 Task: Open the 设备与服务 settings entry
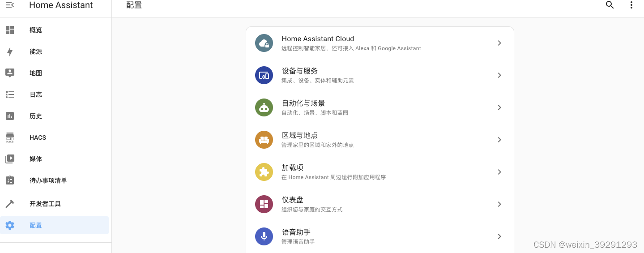click(x=380, y=75)
